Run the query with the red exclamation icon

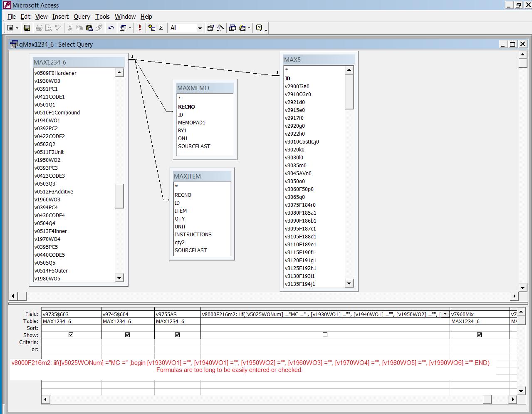(140, 28)
